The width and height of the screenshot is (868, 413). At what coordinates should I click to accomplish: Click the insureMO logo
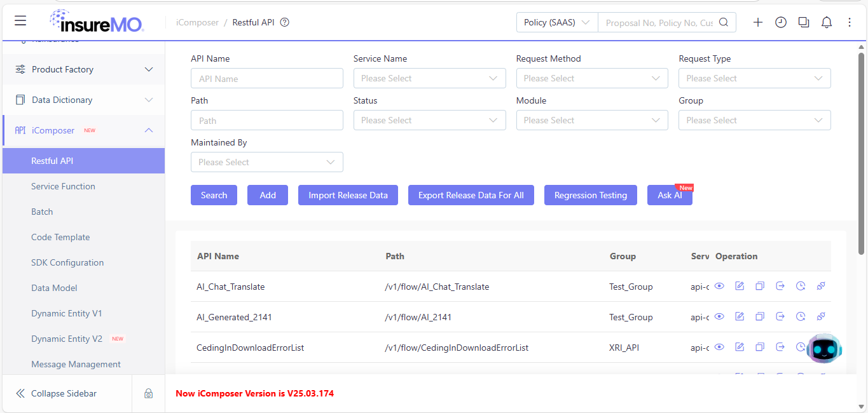pos(97,22)
